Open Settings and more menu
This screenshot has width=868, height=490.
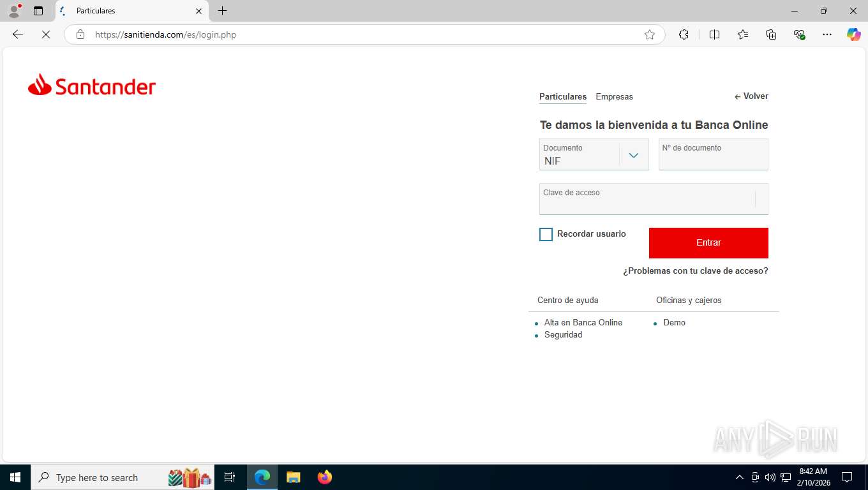coord(827,34)
